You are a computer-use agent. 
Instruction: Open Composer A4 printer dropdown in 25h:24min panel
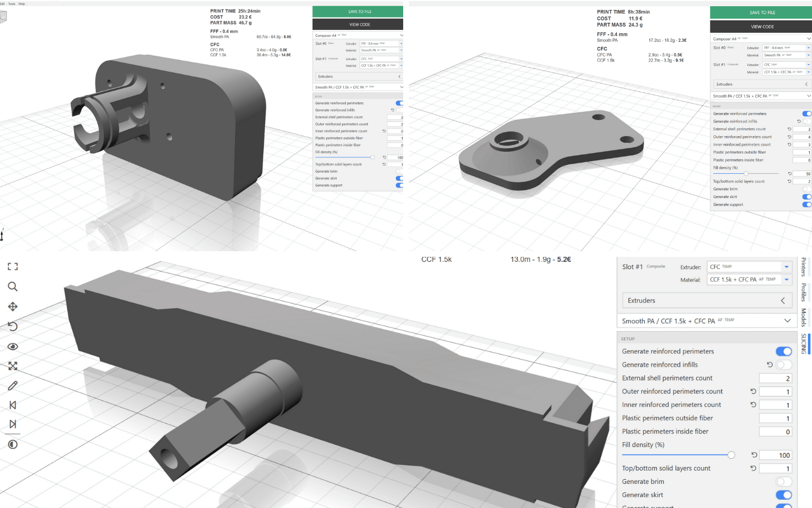click(358, 36)
